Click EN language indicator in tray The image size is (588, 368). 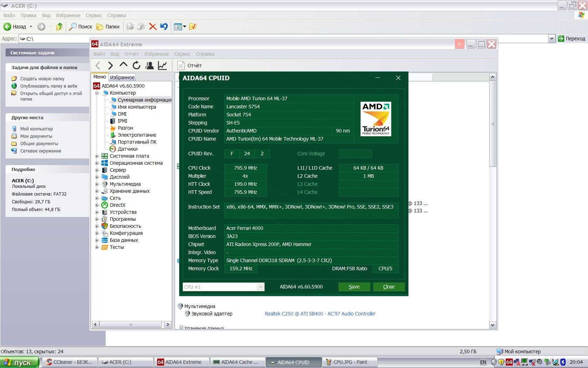483,362
